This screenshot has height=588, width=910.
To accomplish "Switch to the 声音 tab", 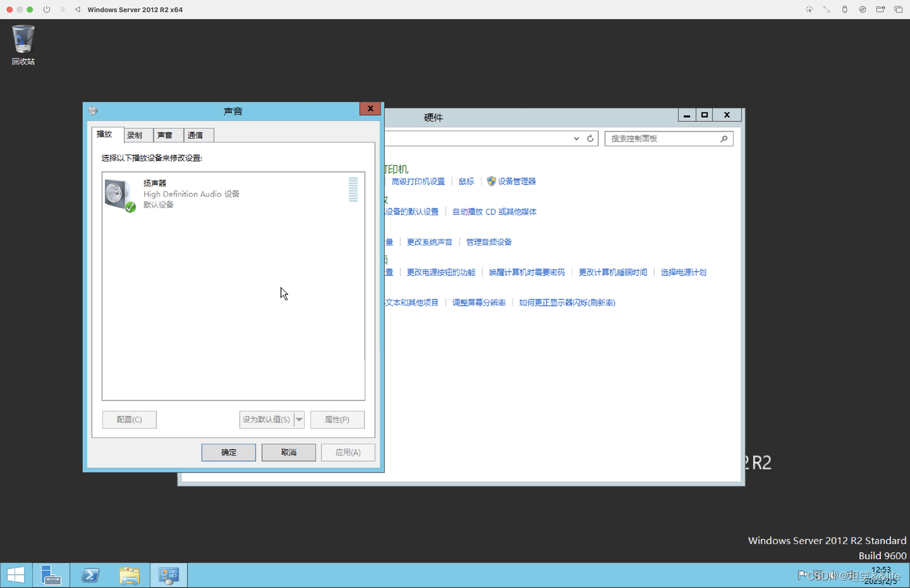I will 168,135.
